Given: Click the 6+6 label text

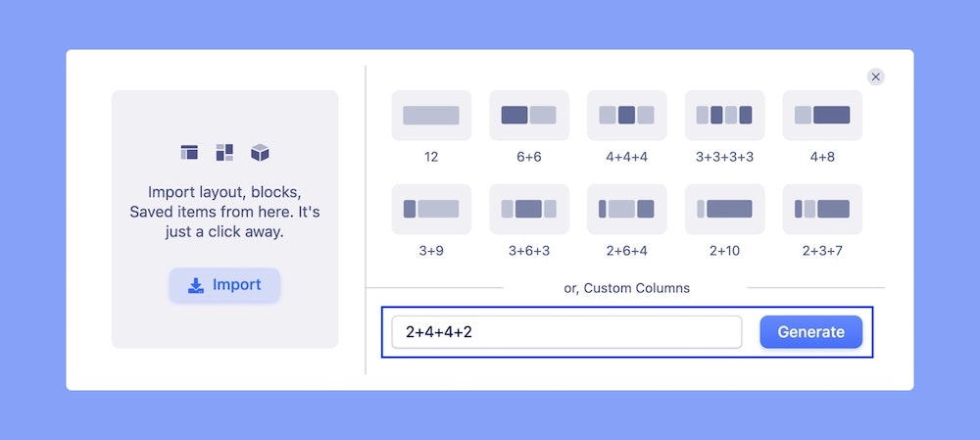Looking at the screenshot, I should [x=529, y=157].
